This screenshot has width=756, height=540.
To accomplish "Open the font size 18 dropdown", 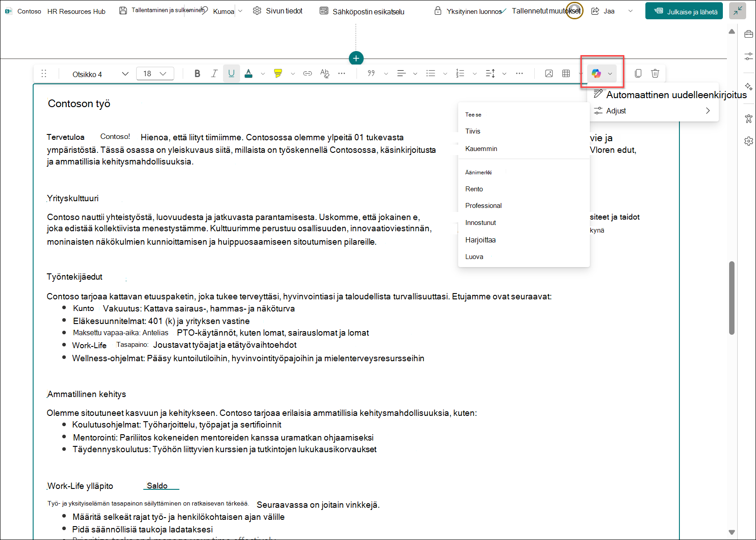I will pos(155,73).
